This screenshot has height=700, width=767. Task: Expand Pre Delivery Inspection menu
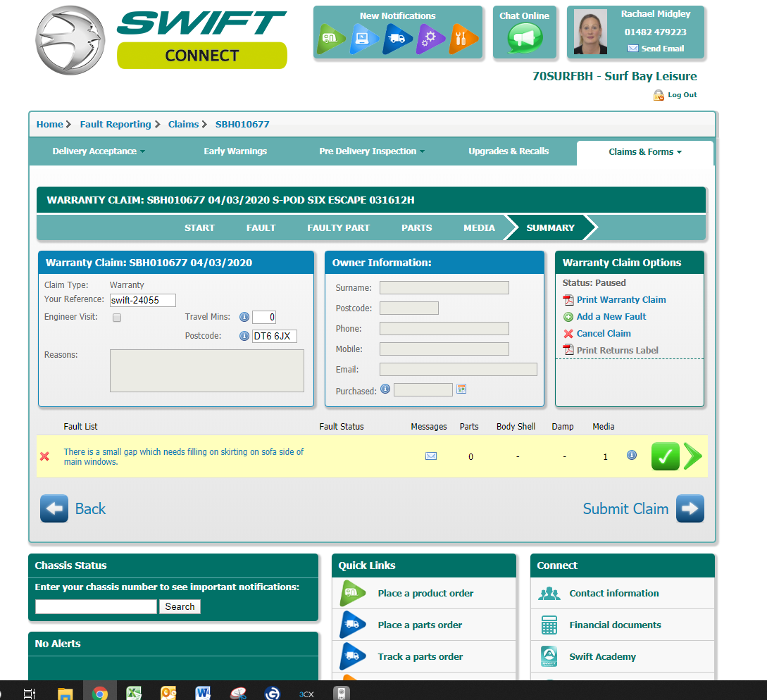click(372, 151)
